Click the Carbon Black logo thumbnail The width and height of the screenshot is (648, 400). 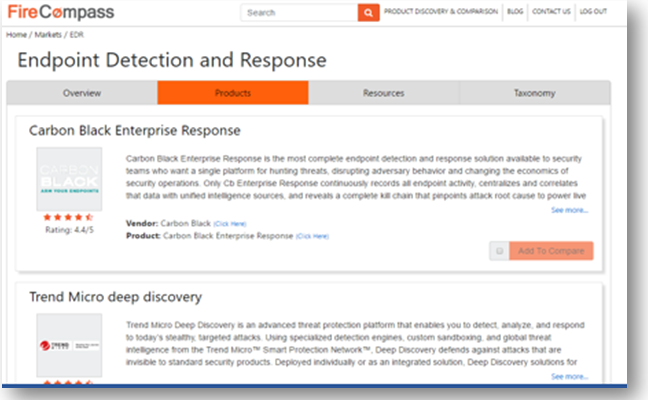(69, 179)
